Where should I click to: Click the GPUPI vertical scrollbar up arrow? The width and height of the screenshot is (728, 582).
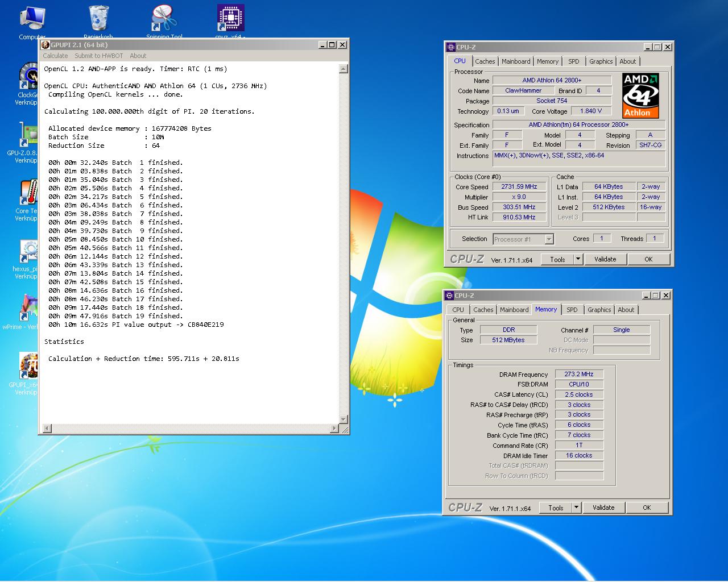tap(343, 69)
